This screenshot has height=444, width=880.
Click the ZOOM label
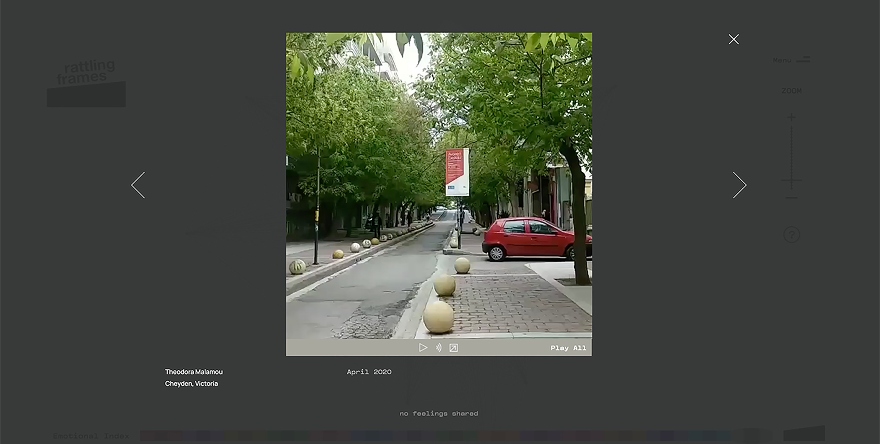point(791,91)
